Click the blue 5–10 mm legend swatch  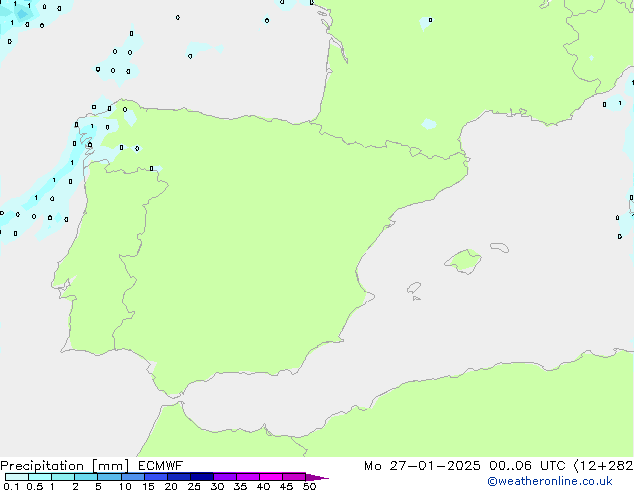click(x=109, y=477)
